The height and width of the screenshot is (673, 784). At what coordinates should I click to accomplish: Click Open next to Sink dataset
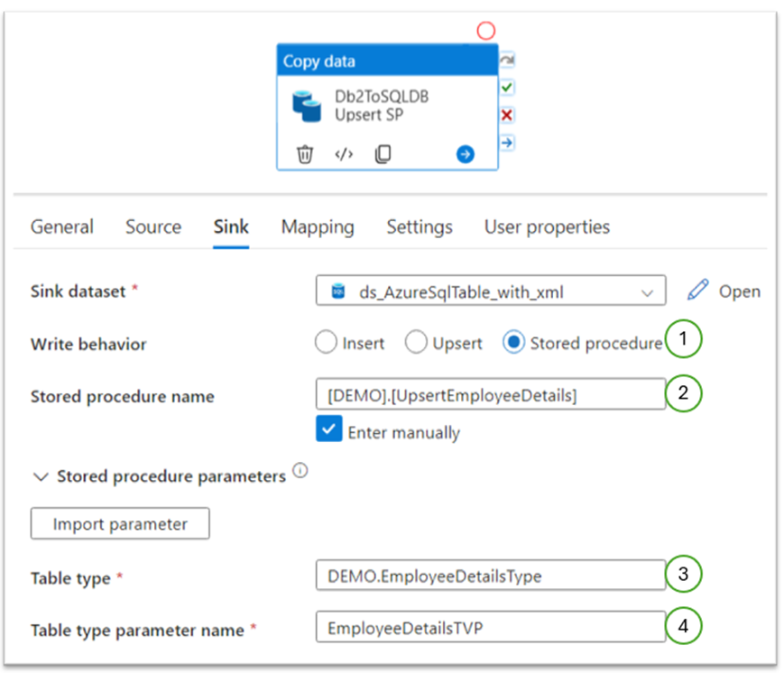point(740,291)
